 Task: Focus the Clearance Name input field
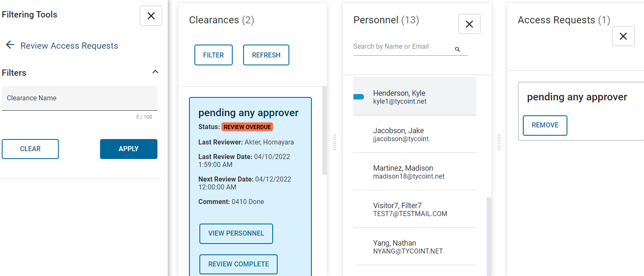[80, 98]
